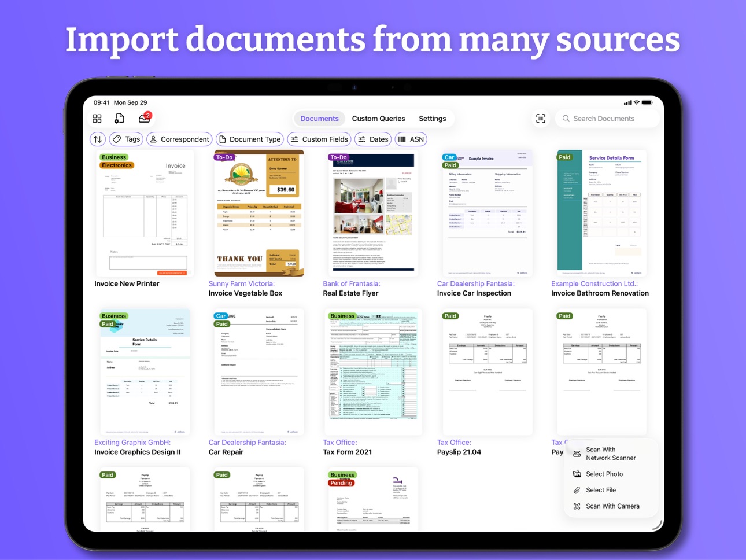
Task: Open the Invoice Car Inspection thumbnail
Action: coord(488,213)
